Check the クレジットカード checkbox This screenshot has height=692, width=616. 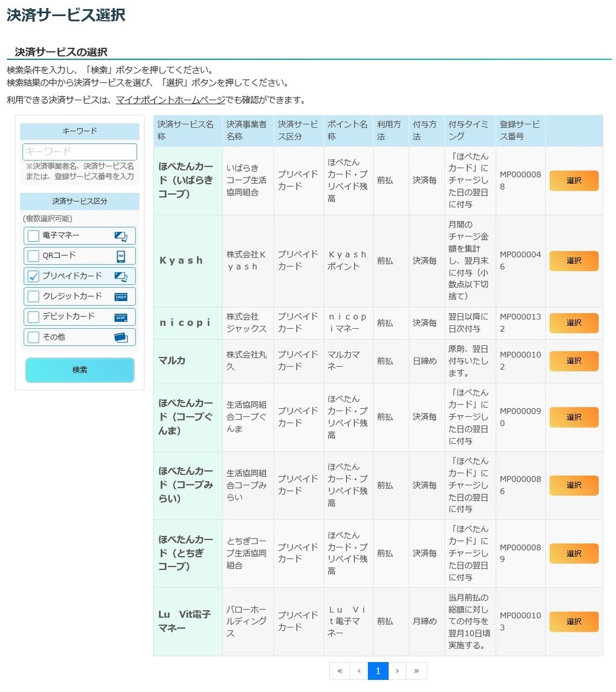click(x=33, y=296)
